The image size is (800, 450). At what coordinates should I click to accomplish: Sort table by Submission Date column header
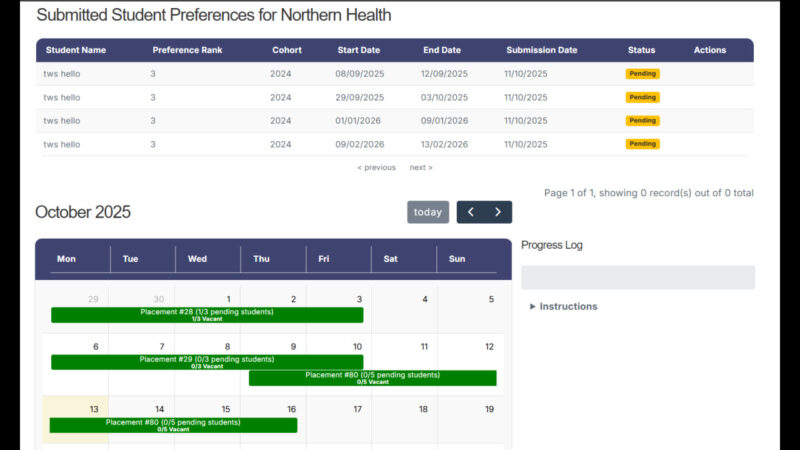click(541, 50)
